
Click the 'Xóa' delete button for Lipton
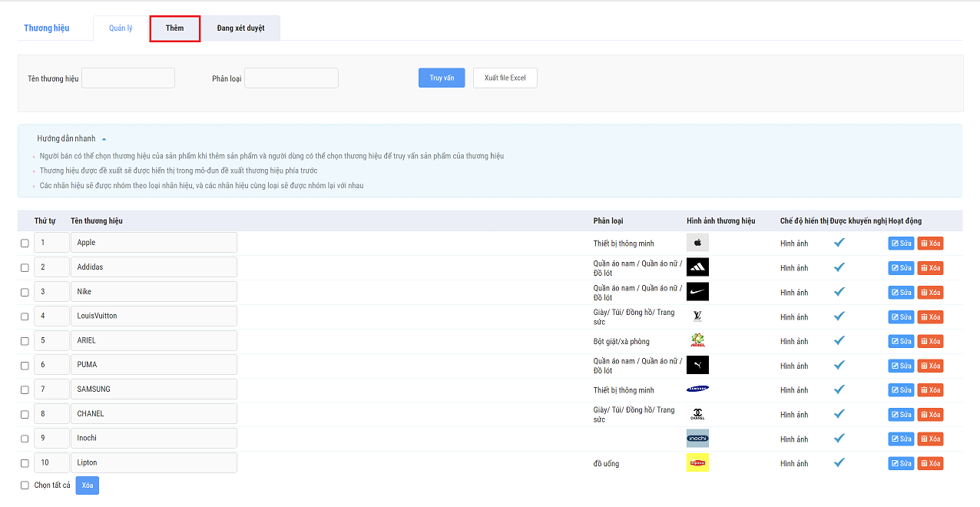[x=929, y=463]
